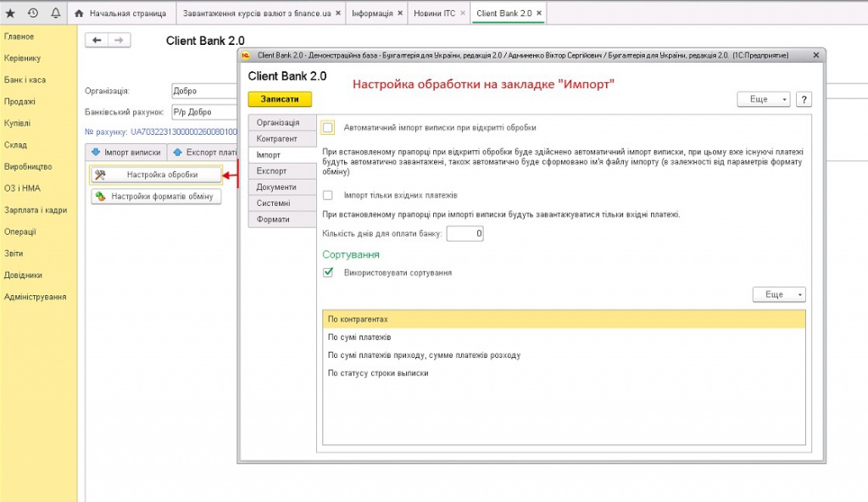Open help with the question mark button
The width and height of the screenshot is (868, 502).
point(804,99)
